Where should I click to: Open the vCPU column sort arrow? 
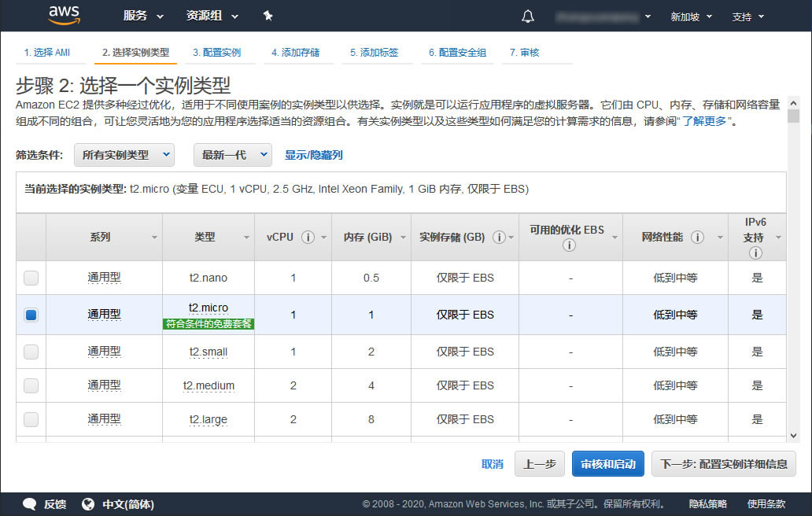[323, 238]
